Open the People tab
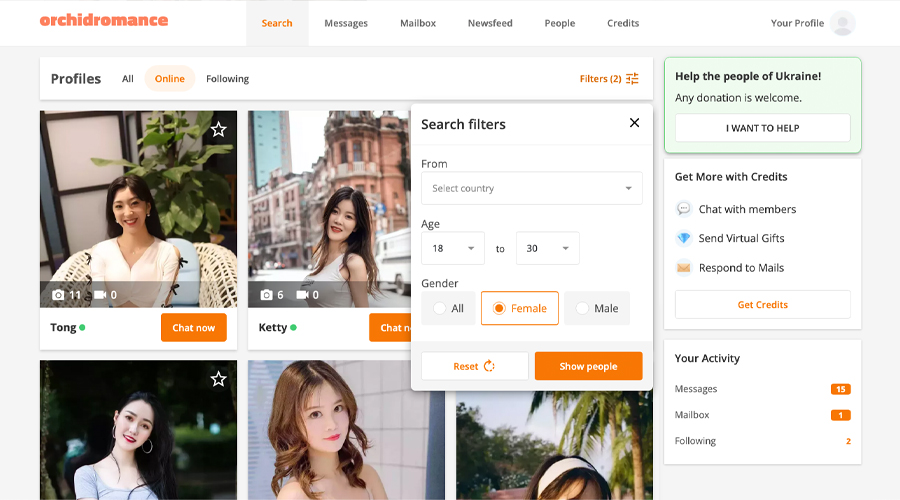 (x=560, y=23)
